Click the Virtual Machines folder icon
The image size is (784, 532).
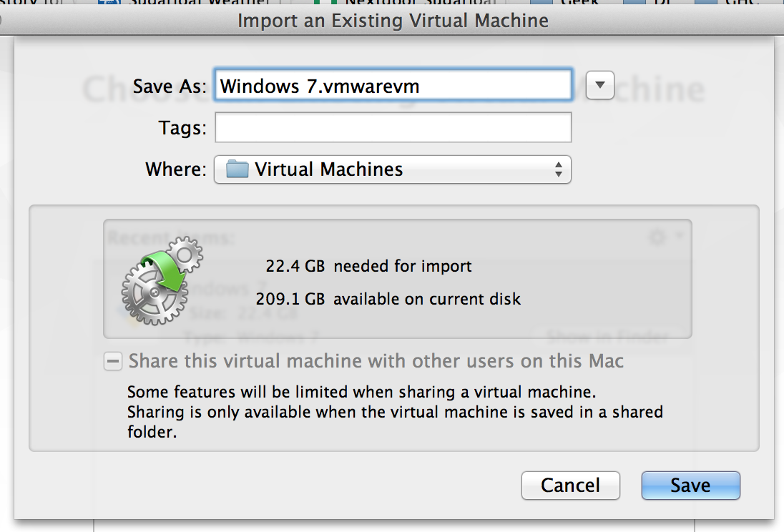click(236, 169)
